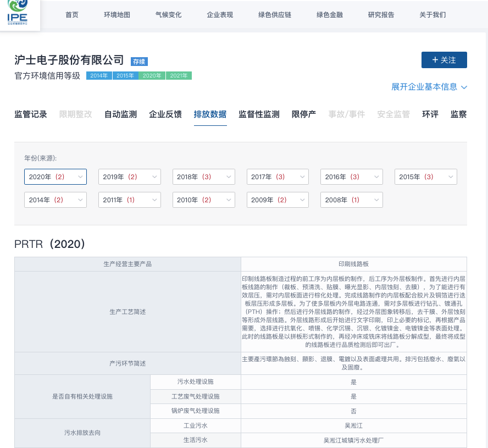Click the green 2021年 rating badge
Image resolution: width=488 pixels, height=448 pixels.
tap(179, 76)
